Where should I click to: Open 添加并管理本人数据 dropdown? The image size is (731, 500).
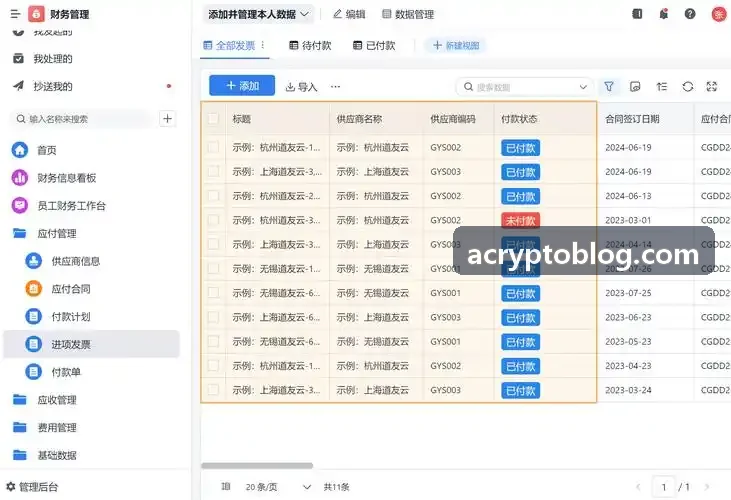tap(258, 14)
